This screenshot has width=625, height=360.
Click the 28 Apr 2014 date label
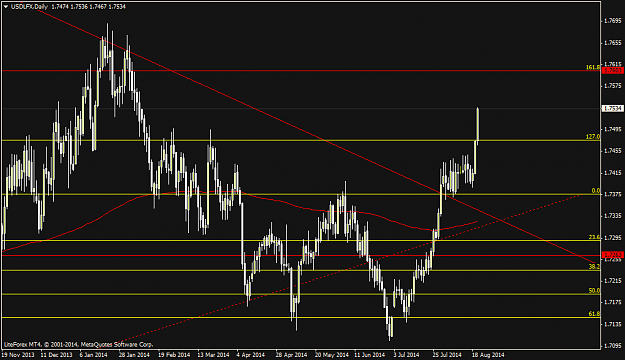291,354
